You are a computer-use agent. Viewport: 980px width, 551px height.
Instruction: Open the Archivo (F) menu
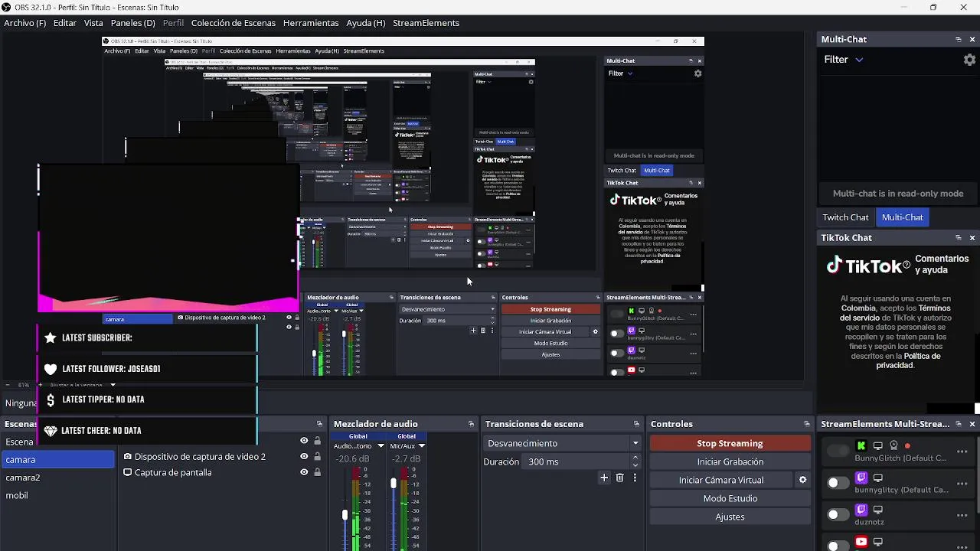(25, 23)
